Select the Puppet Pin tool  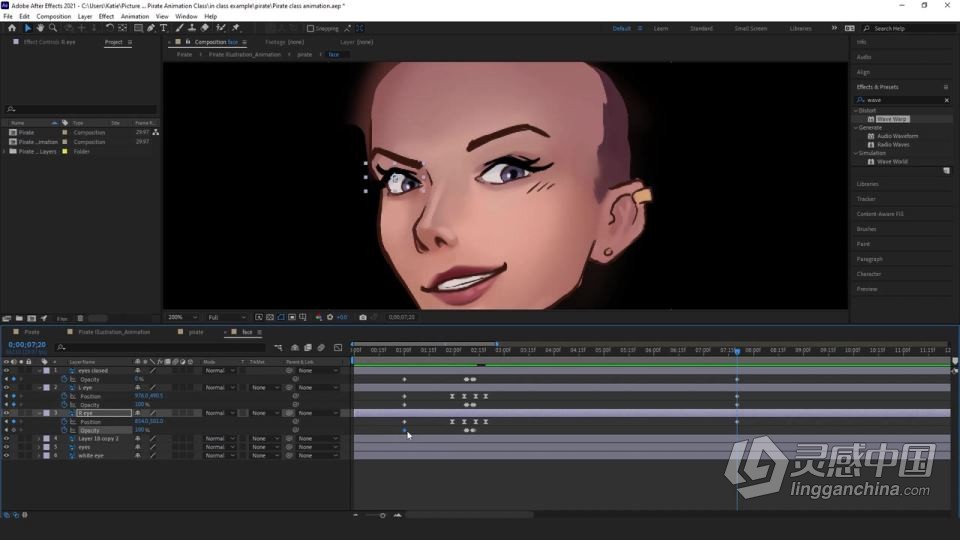[236, 28]
